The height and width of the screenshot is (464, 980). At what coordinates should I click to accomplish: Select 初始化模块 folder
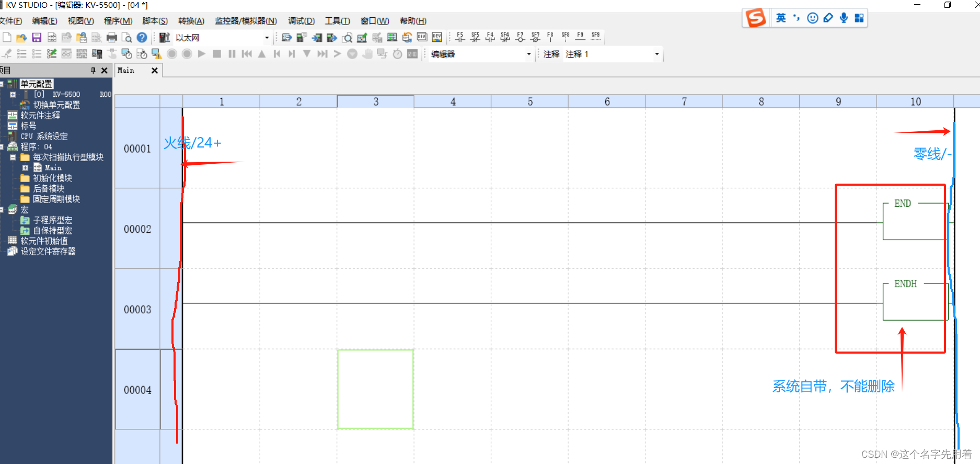[52, 178]
